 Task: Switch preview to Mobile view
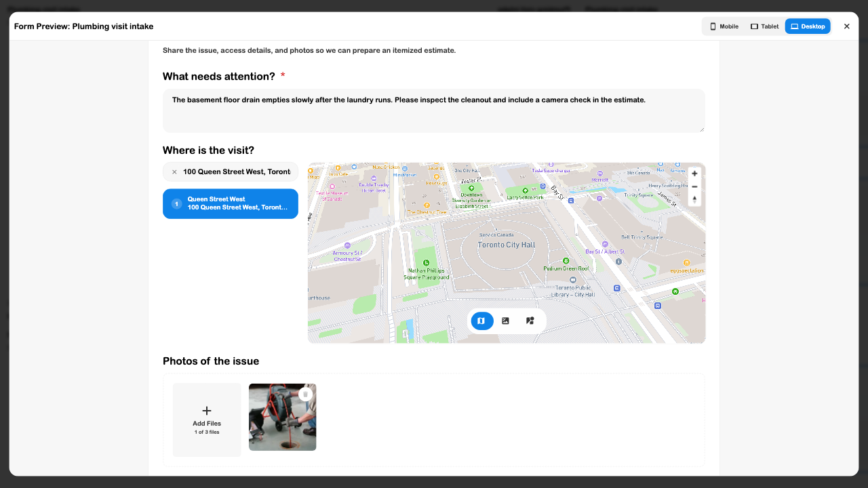click(724, 26)
